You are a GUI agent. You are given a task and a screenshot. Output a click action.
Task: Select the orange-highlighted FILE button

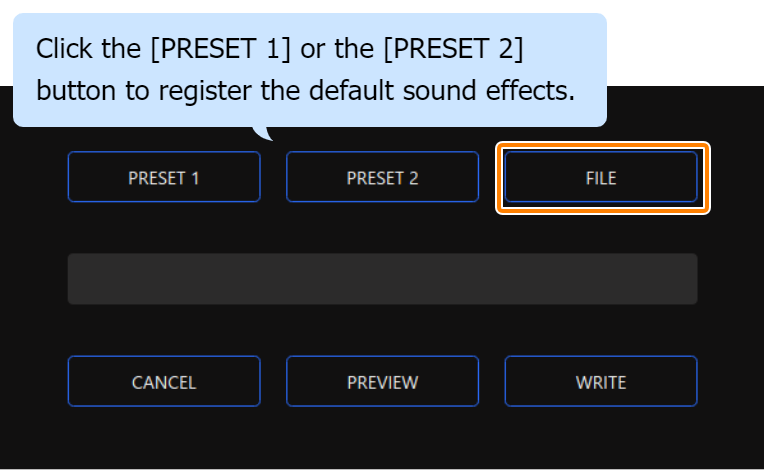pos(601,178)
